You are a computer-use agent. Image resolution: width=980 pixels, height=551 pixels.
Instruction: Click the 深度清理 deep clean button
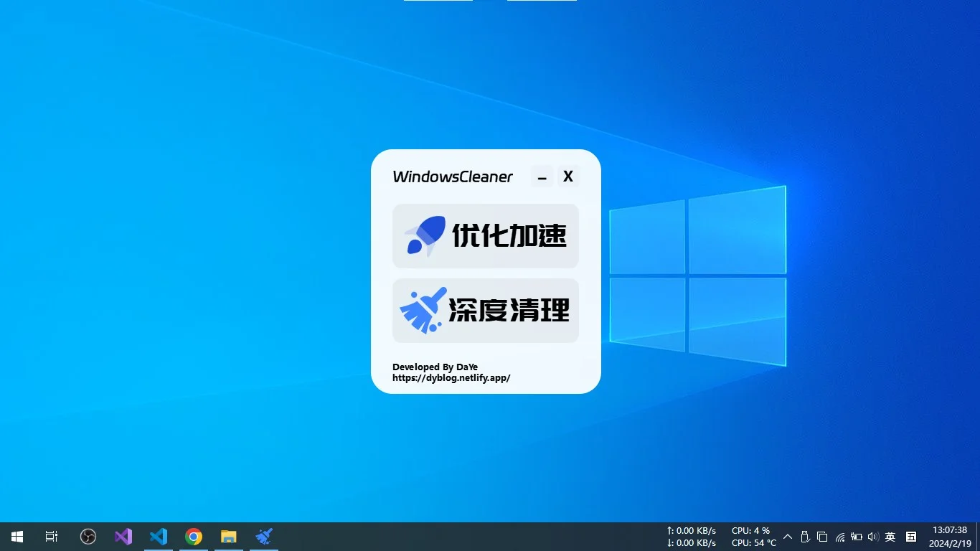click(486, 311)
